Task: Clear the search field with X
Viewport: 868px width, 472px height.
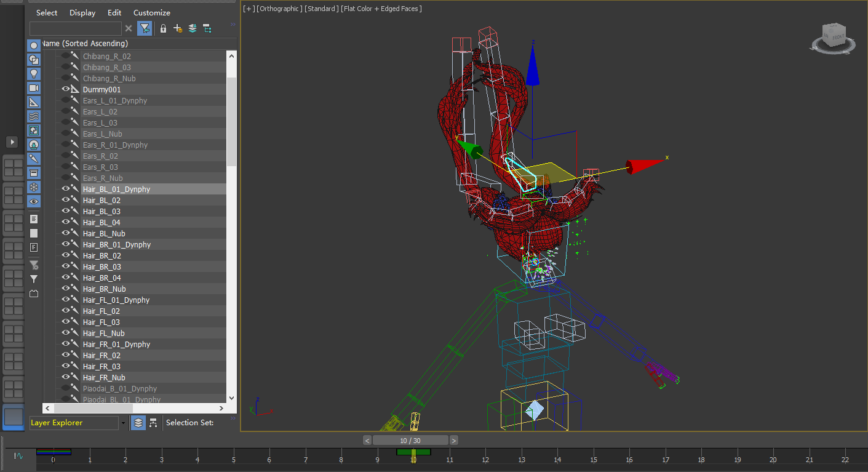Action: (129, 28)
